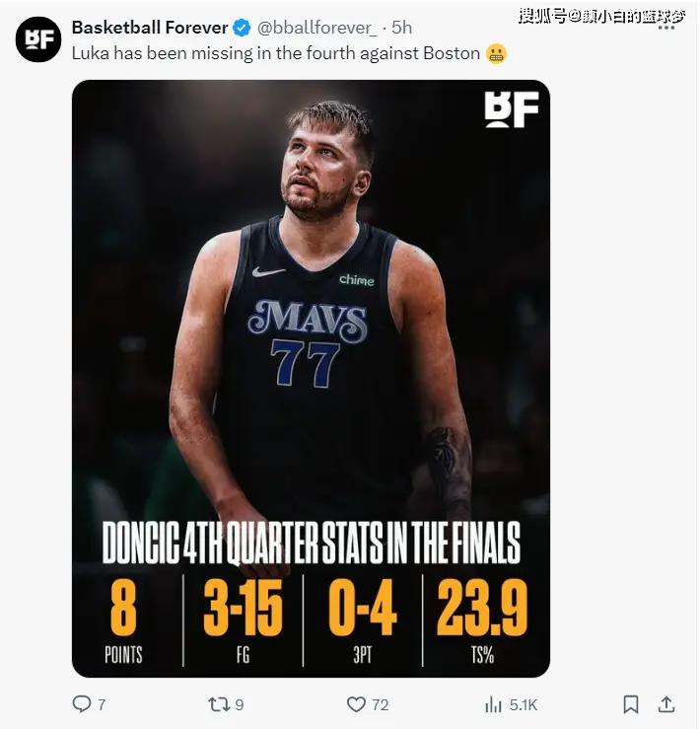Click the 72 likes count
Screen dimensions: 700x729
click(x=380, y=704)
